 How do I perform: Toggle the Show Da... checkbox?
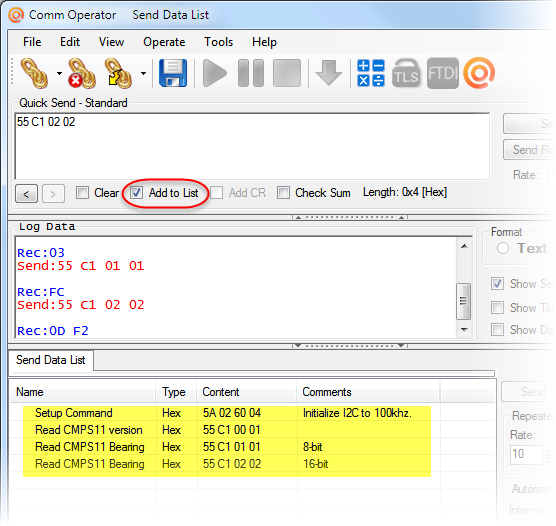pos(497,330)
